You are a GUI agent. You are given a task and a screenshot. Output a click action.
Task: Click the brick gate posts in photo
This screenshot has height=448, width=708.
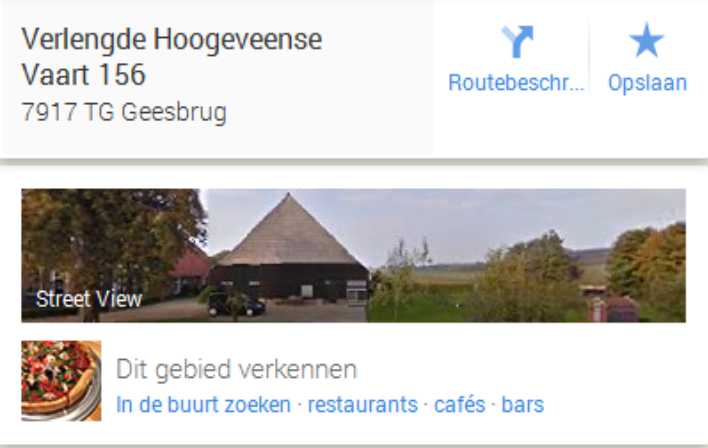[613, 309]
